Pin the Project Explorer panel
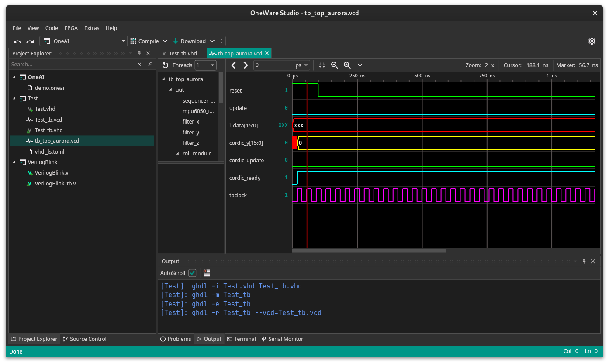Image resolution: width=609 pixels, height=364 pixels. tap(139, 53)
